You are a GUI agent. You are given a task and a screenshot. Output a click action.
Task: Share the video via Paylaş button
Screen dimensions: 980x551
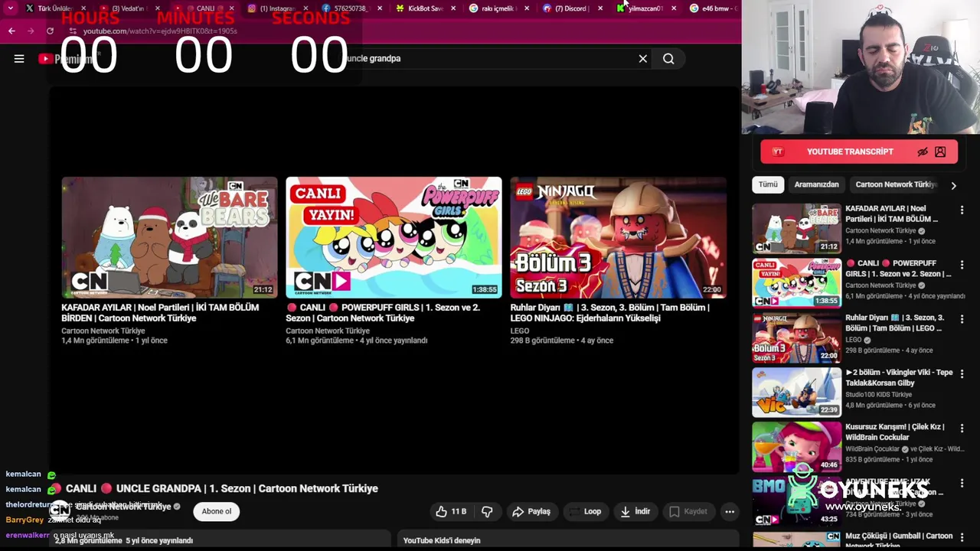coord(531,511)
